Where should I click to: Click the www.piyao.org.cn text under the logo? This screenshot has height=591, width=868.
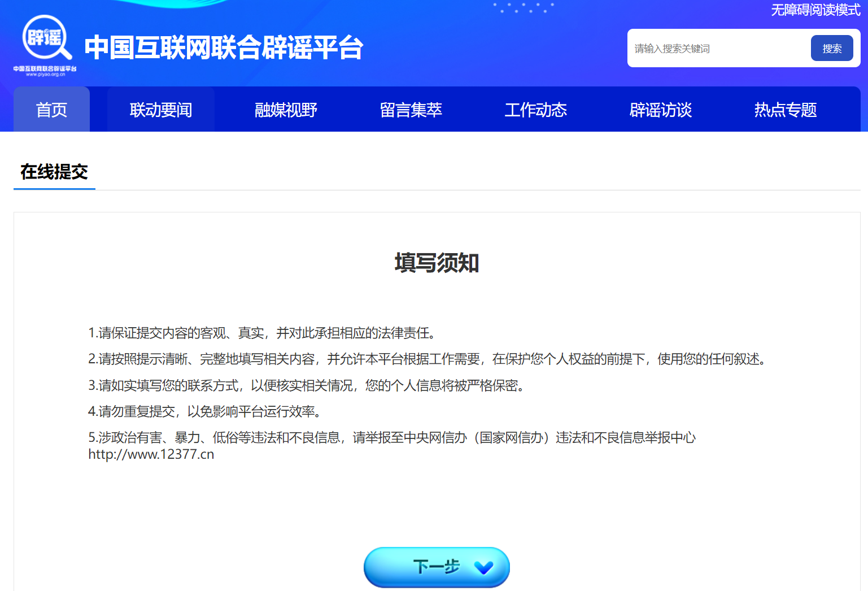pyautogui.click(x=45, y=75)
